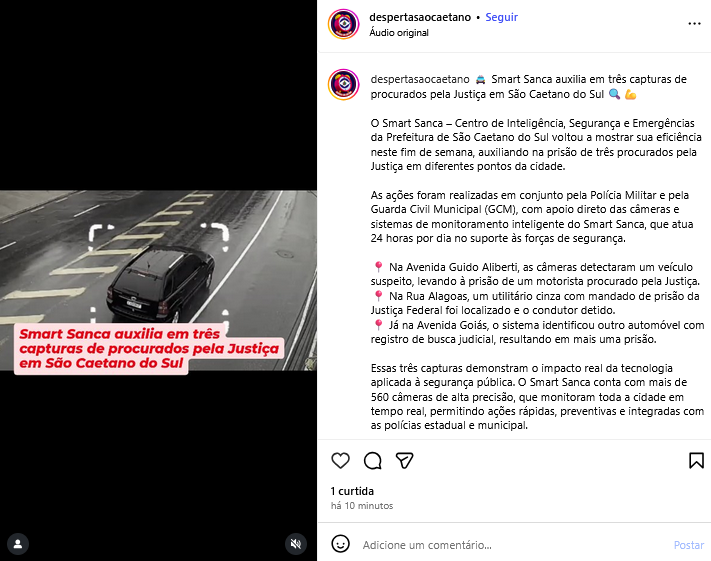This screenshot has height=561, width=711.
Task: Click the caption author avatar
Action: (x=344, y=84)
